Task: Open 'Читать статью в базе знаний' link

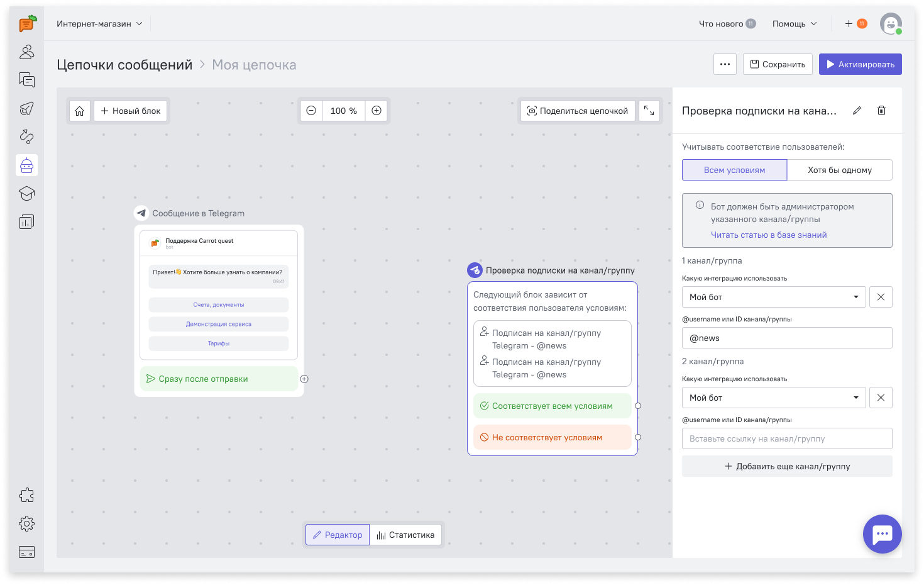Action: (769, 235)
